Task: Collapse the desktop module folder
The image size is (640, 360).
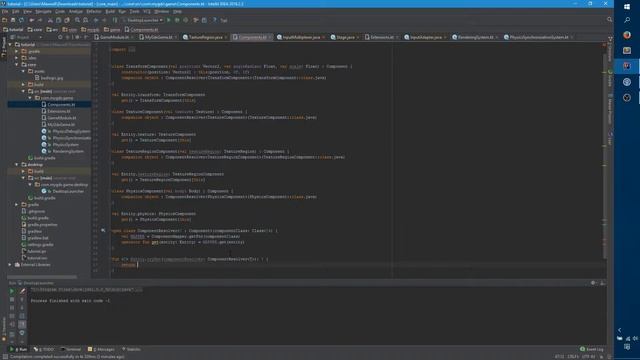Action: click(x=17, y=164)
